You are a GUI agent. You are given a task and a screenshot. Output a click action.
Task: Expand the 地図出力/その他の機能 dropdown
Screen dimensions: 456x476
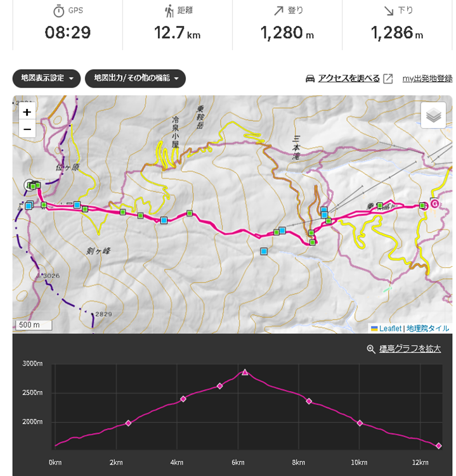[135, 79]
